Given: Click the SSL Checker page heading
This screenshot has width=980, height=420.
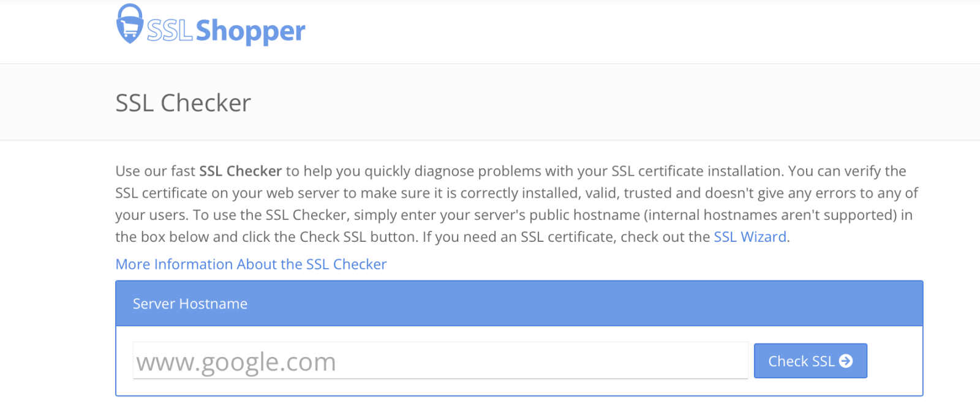Looking at the screenshot, I should tap(183, 103).
